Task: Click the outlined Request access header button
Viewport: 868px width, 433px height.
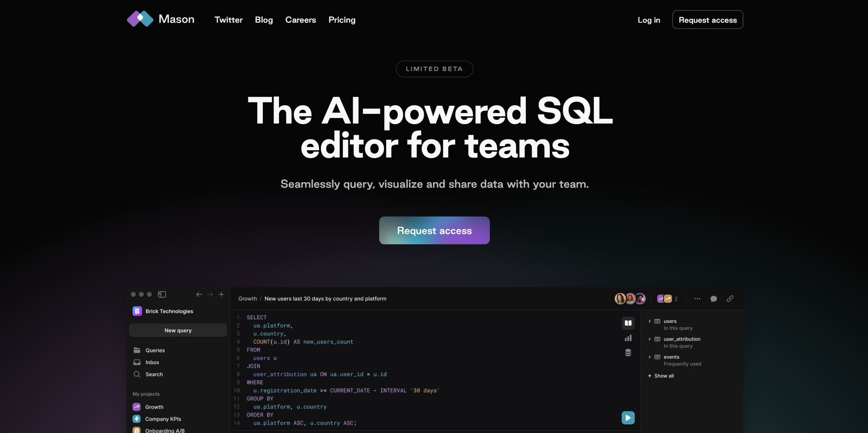Action: point(708,20)
